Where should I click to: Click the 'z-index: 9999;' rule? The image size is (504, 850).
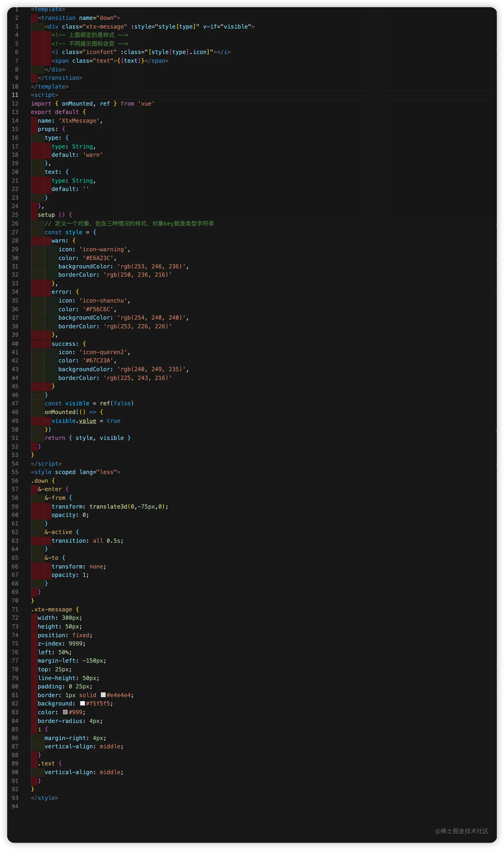[62, 644]
